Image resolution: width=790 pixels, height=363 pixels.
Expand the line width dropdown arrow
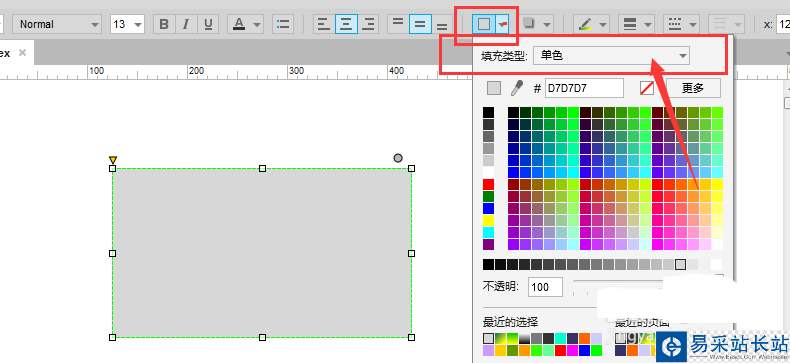point(647,24)
